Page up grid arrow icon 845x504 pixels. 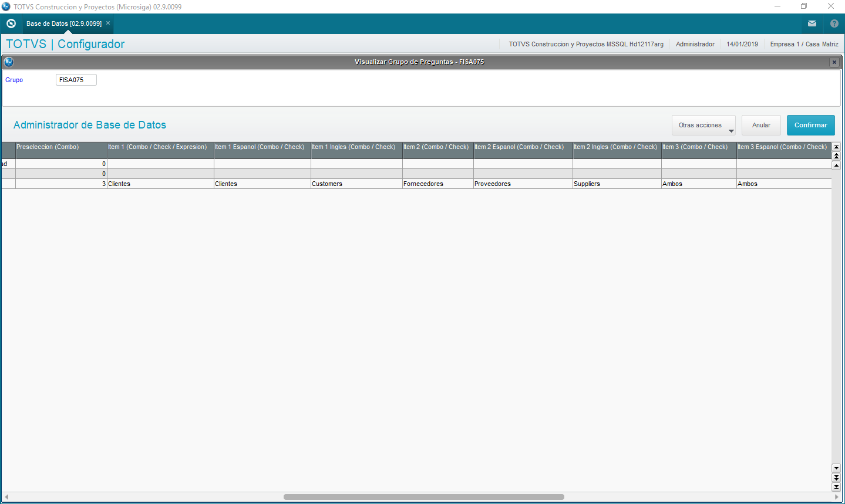836,156
